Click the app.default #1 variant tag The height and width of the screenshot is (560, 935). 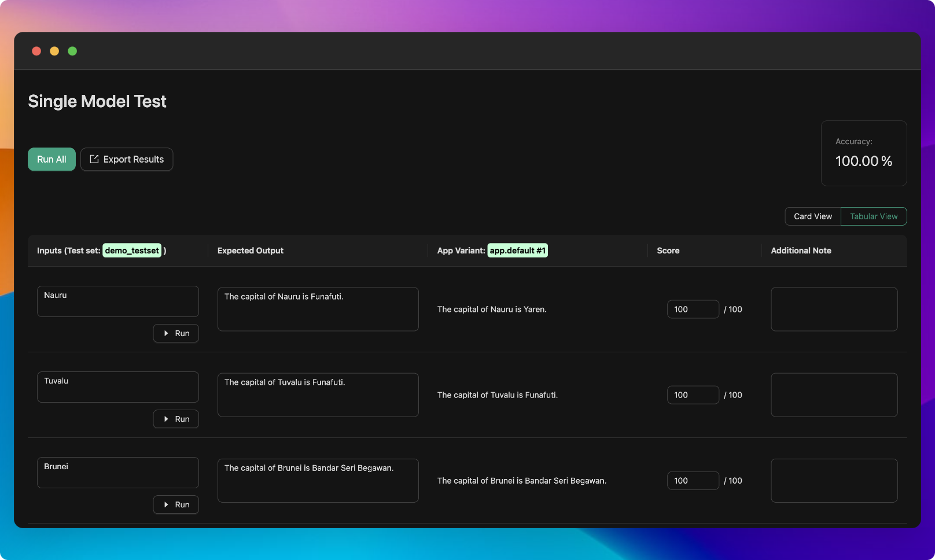518,250
